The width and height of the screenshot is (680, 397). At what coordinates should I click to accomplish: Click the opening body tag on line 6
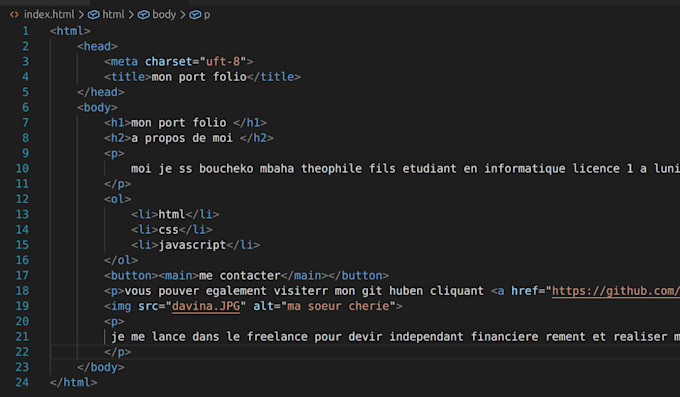(x=97, y=107)
